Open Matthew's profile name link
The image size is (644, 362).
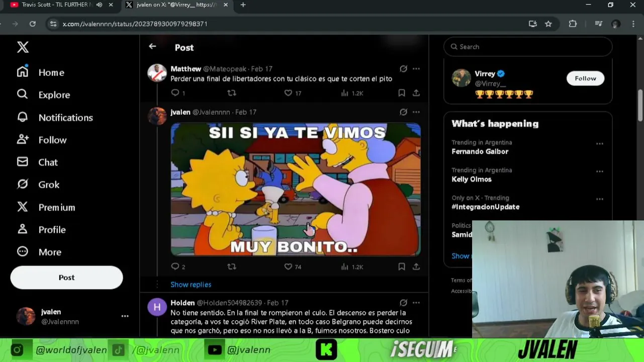[186, 69]
